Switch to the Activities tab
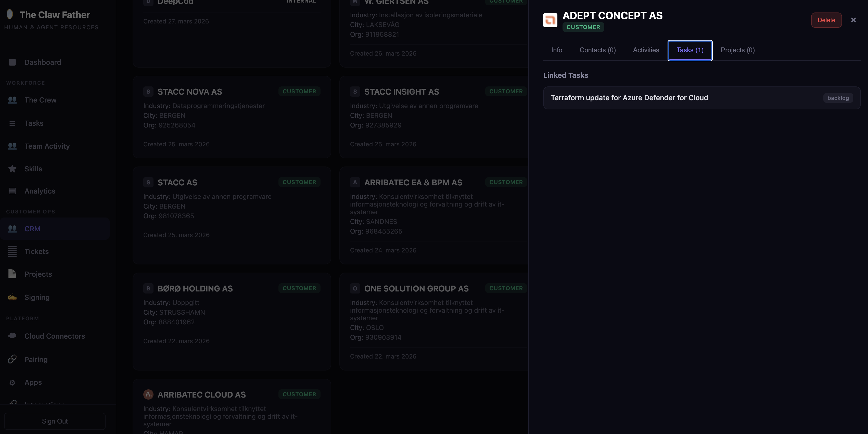The width and height of the screenshot is (868, 434). click(646, 50)
